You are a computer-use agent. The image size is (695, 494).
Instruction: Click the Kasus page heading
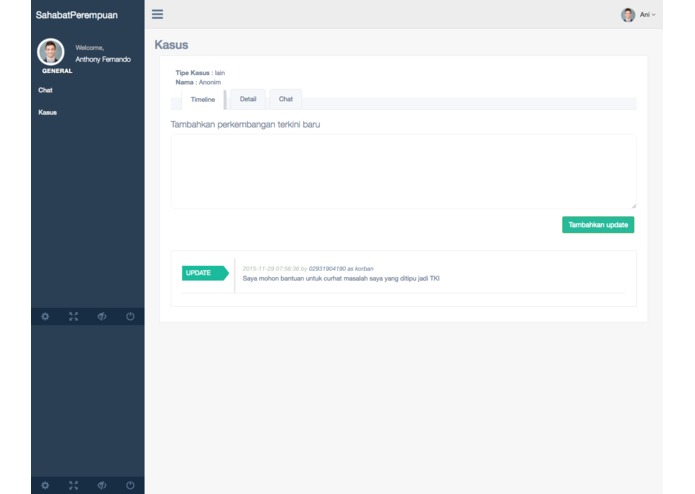click(171, 45)
